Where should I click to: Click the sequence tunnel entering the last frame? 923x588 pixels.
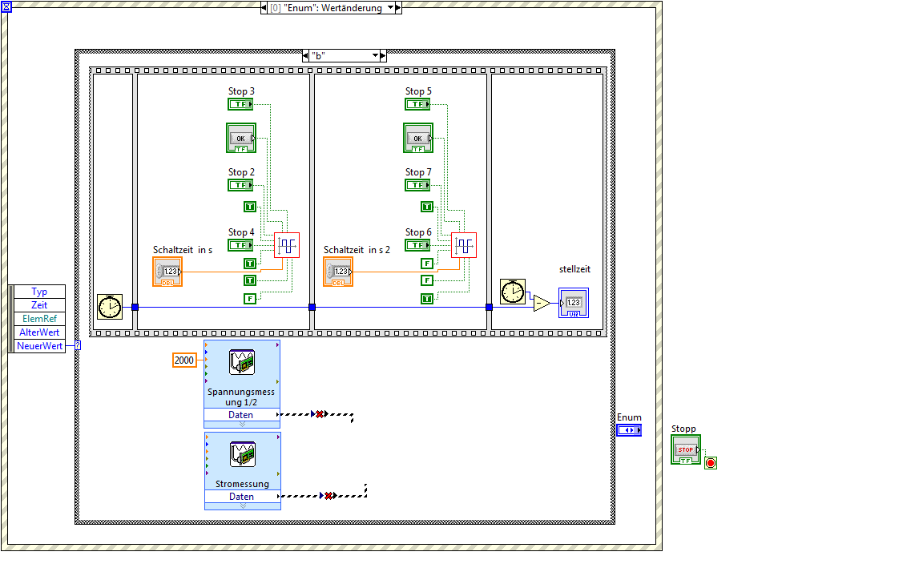[x=489, y=308]
